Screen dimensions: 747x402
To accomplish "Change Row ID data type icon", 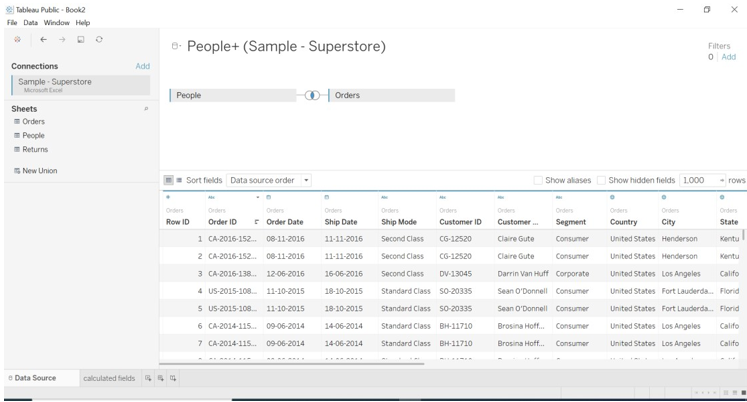I will (168, 197).
